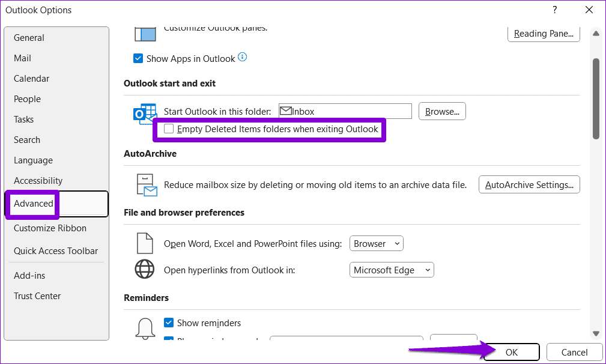Click the 'AutoArchive' section heading
606x364 pixels.
(x=150, y=154)
